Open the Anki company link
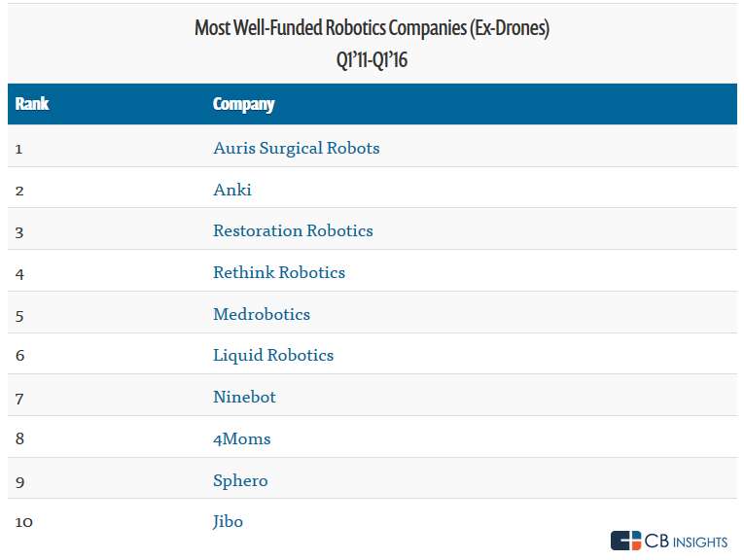 232,190
